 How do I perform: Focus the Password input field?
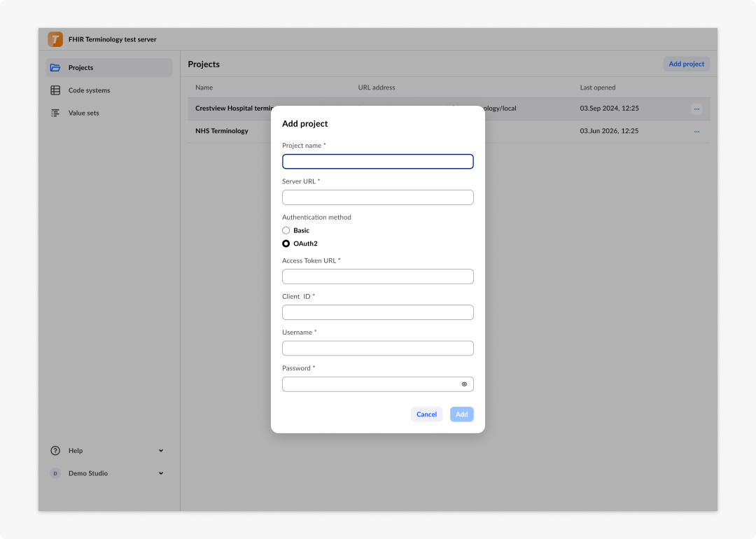click(x=378, y=384)
